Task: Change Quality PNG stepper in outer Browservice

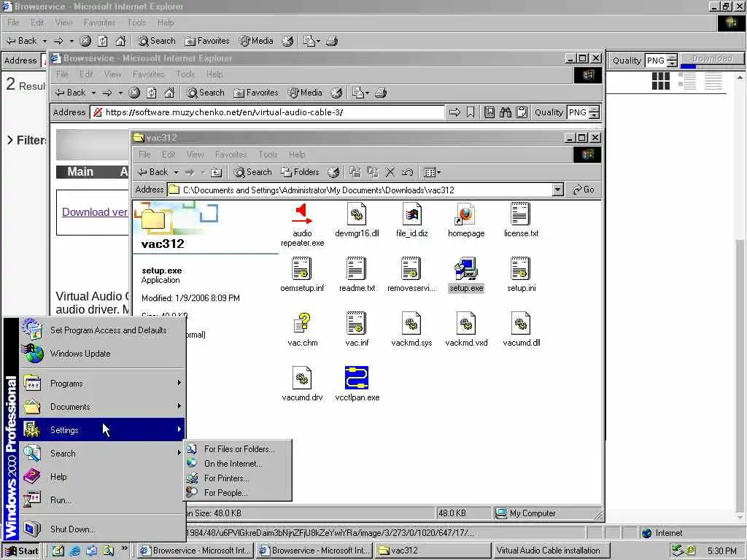Action: tap(672, 61)
